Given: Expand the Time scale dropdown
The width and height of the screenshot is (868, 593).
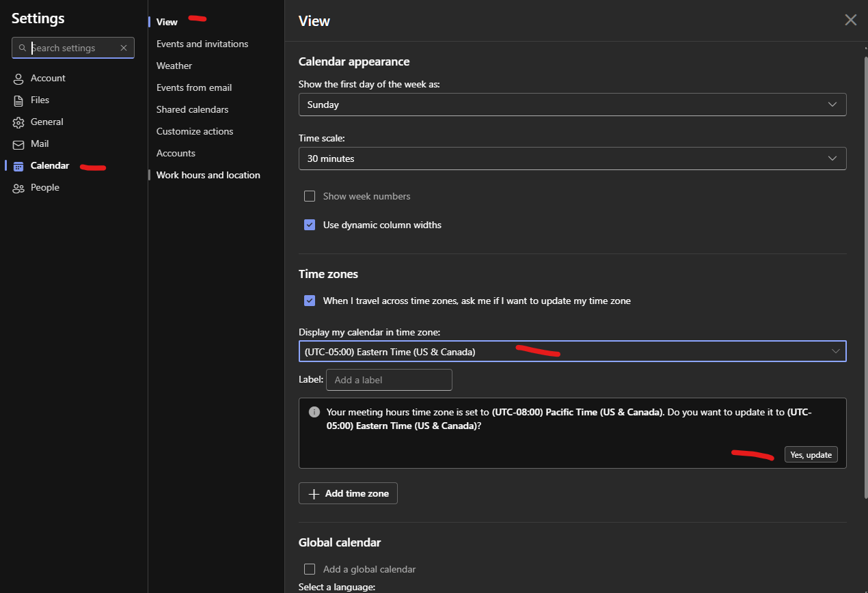Looking at the screenshot, I should click(572, 158).
